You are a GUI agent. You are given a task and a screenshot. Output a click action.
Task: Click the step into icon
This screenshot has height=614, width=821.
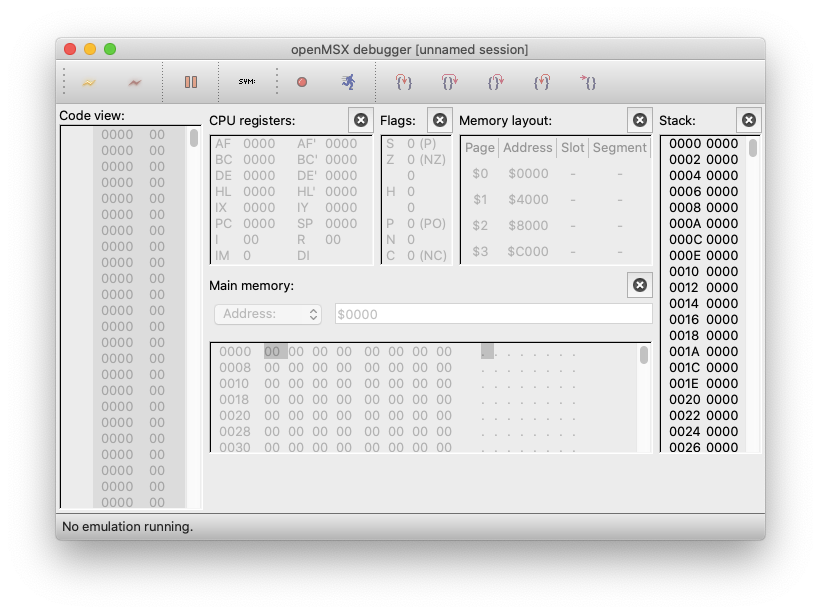pyautogui.click(x=404, y=82)
